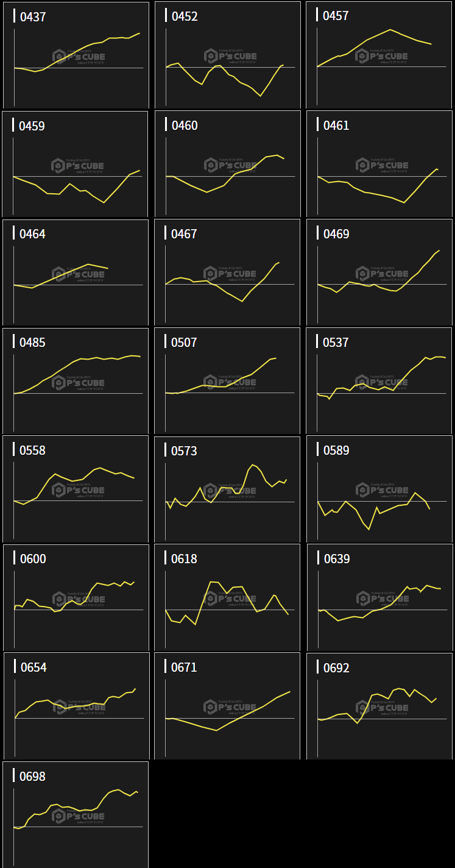Select the 0460 chart panel
The height and width of the screenshot is (868, 455).
tap(227, 164)
